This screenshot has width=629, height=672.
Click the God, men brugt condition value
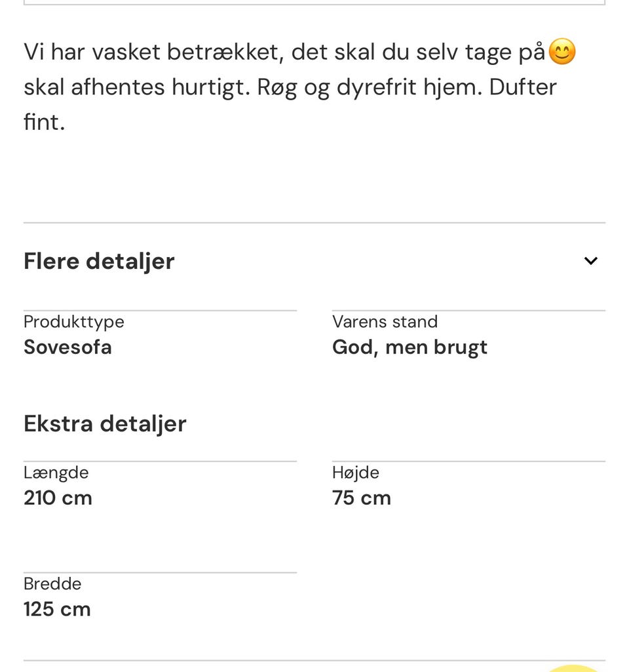point(410,347)
